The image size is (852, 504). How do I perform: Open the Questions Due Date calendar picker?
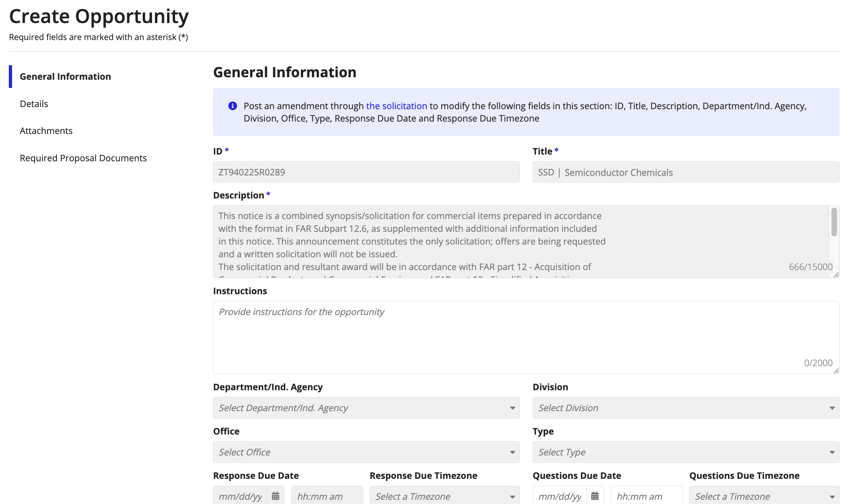595,496
